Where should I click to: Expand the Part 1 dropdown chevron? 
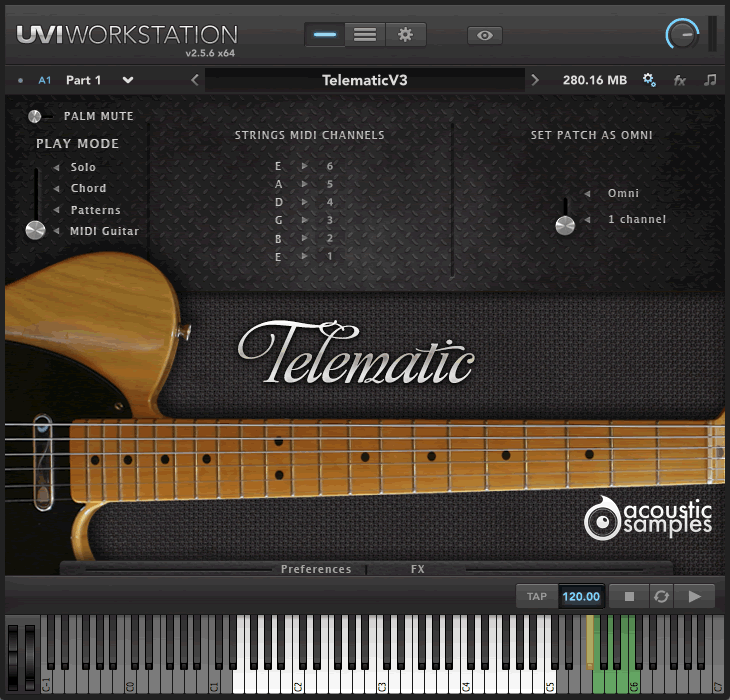(128, 80)
